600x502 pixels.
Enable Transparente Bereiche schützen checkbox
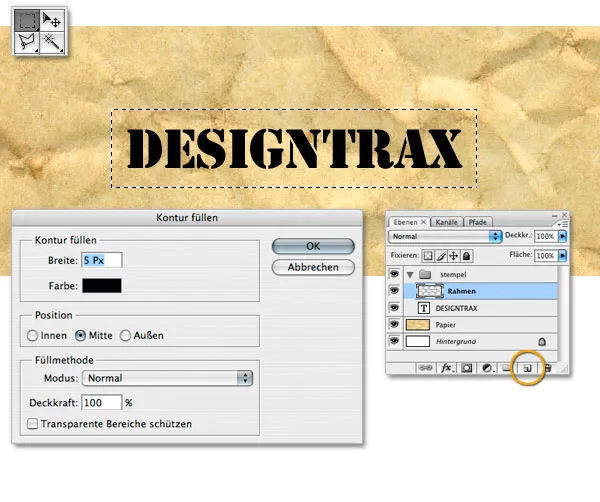[33, 424]
